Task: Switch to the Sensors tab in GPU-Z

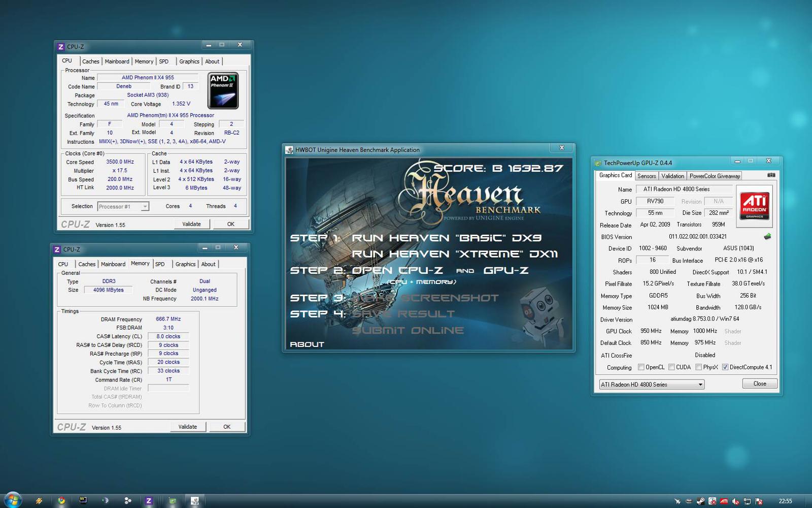Action: [647, 176]
